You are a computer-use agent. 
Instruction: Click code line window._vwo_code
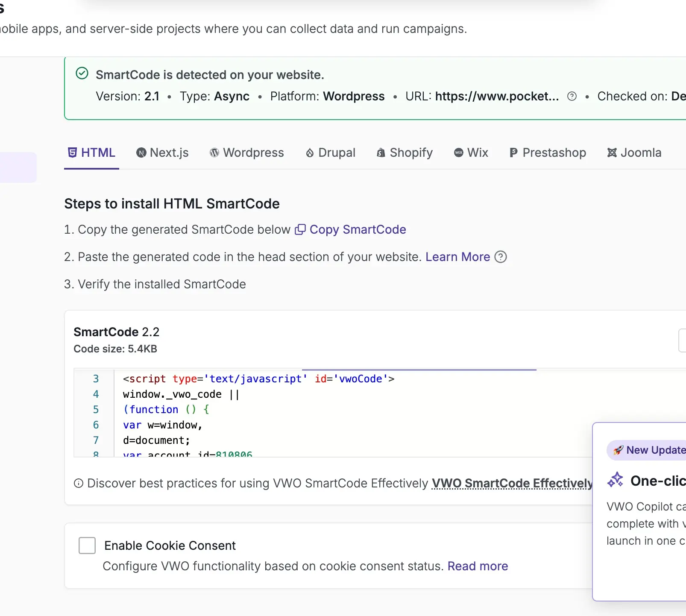(x=181, y=394)
